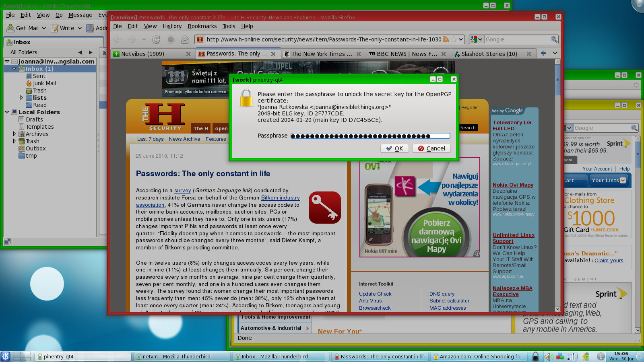Open the survey link in the article
This screenshot has width=644, height=362.
tap(182, 191)
